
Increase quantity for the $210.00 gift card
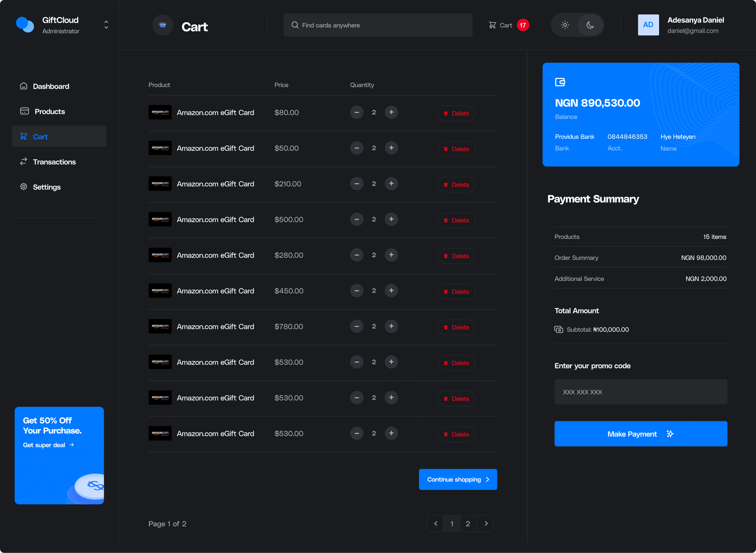click(x=391, y=183)
